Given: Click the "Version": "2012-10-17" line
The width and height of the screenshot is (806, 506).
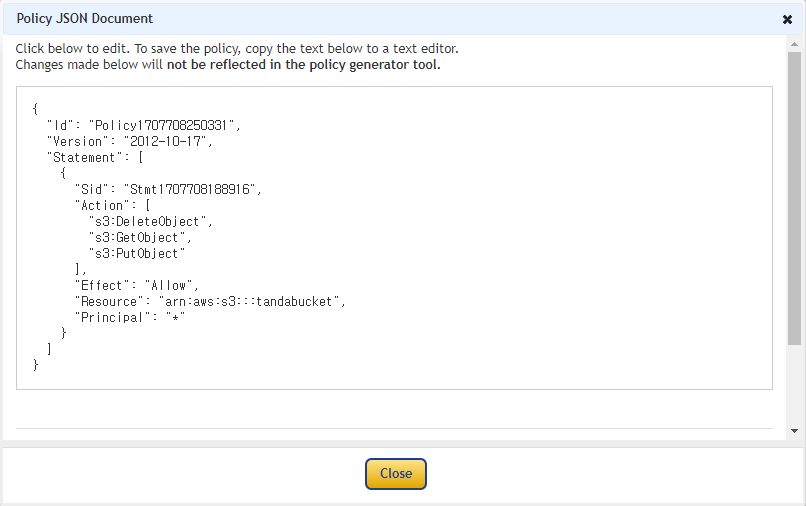Looking at the screenshot, I should (x=130, y=141).
